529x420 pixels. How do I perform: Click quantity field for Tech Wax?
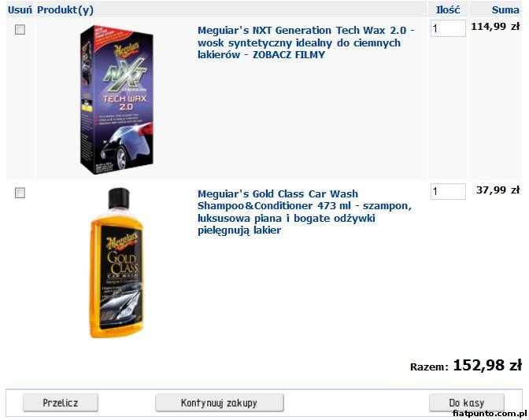[448, 28]
